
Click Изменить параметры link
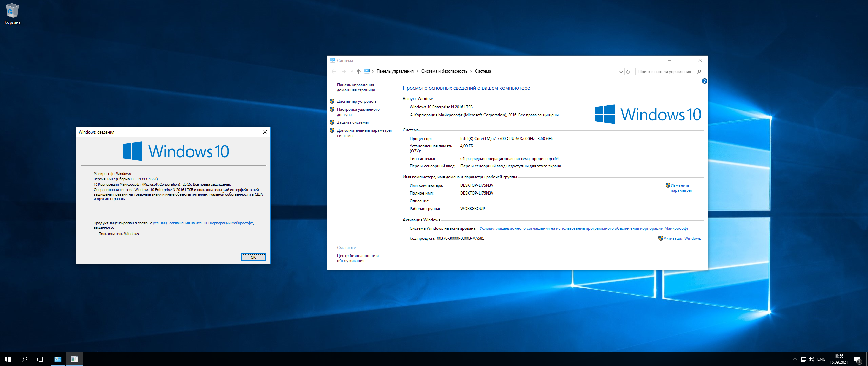pos(681,188)
